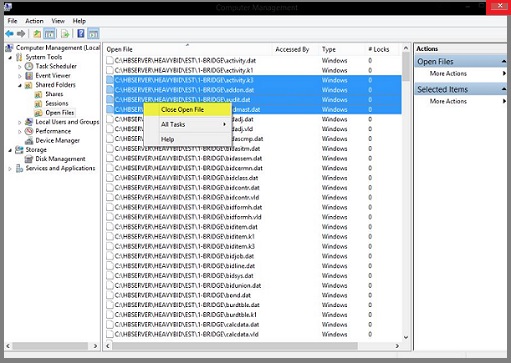Click file icon of bidsys.dat row
Image resolution: width=511 pixels, height=363 pixels.
[x=110, y=276]
